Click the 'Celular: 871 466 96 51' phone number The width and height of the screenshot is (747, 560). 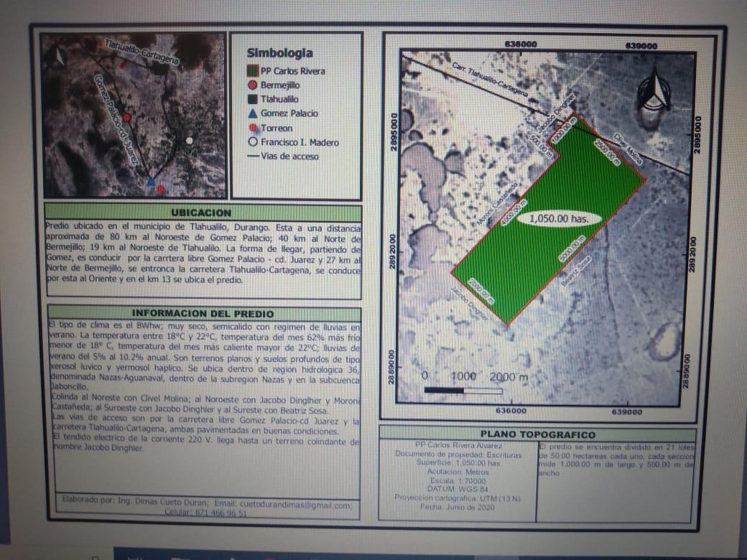tap(205, 513)
